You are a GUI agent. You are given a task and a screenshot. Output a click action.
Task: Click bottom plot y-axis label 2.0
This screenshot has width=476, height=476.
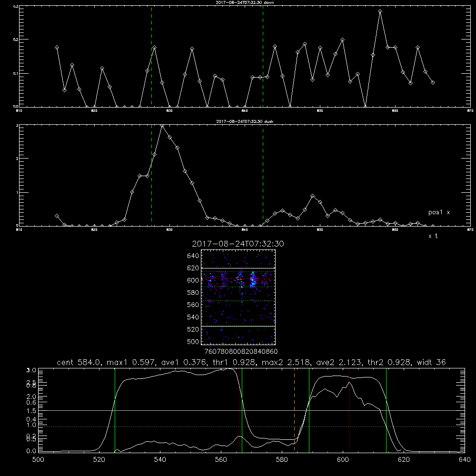tap(32, 397)
